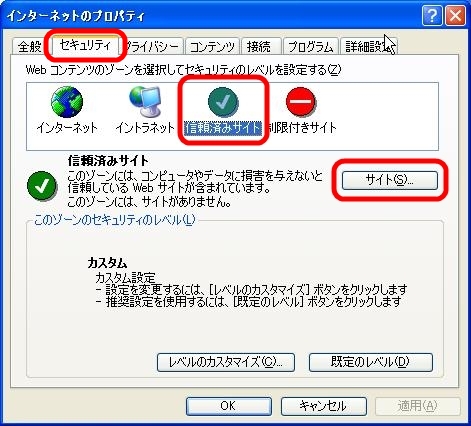This screenshot has width=471, height=426.
Task: Click the large green checkmark beside zone description
Action: click(x=42, y=186)
